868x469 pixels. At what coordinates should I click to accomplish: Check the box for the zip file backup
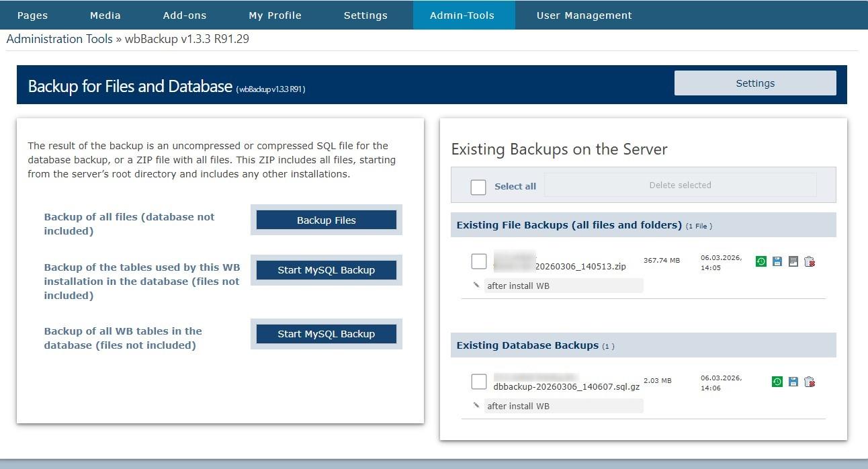(478, 261)
